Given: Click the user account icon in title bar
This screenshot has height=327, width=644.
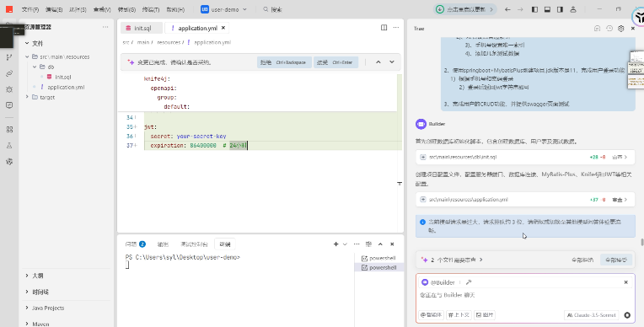Looking at the screenshot, I should tap(573, 9).
